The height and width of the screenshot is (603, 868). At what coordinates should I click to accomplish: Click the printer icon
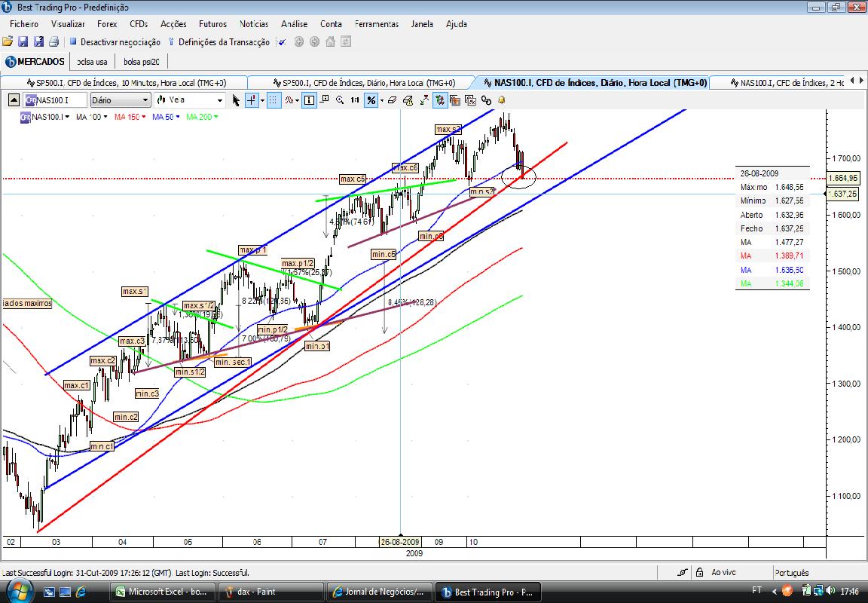coord(53,41)
